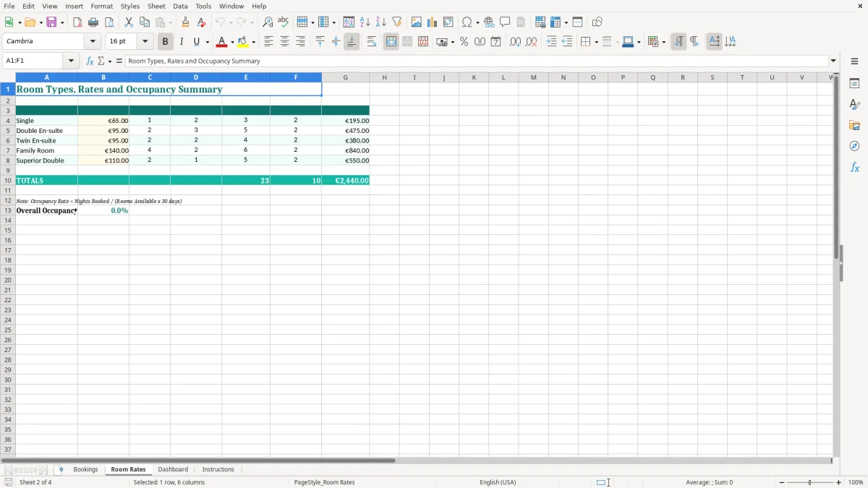Viewport: 868px width, 488px height.
Task: Switch to the Bookings sheet tab
Action: (85, 470)
